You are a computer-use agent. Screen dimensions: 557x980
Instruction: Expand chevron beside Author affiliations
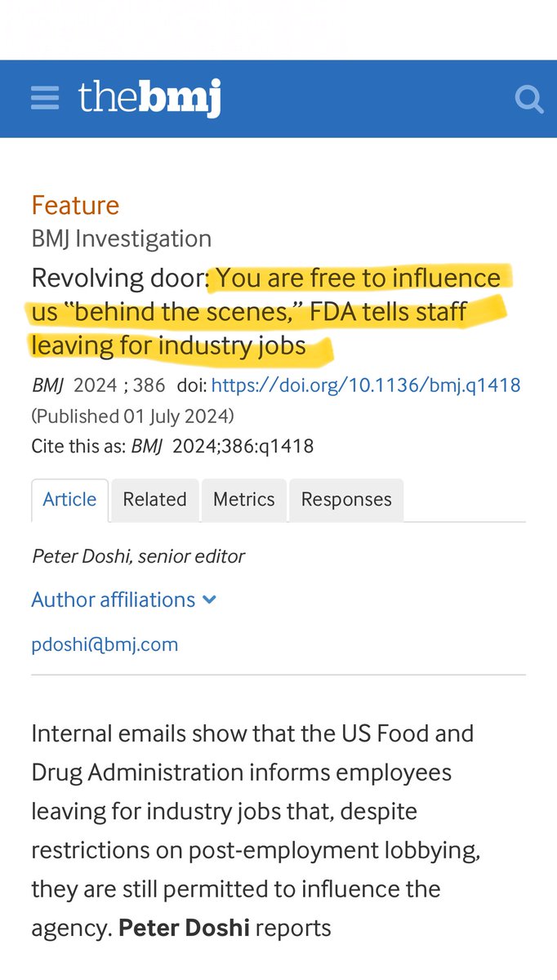(x=210, y=599)
